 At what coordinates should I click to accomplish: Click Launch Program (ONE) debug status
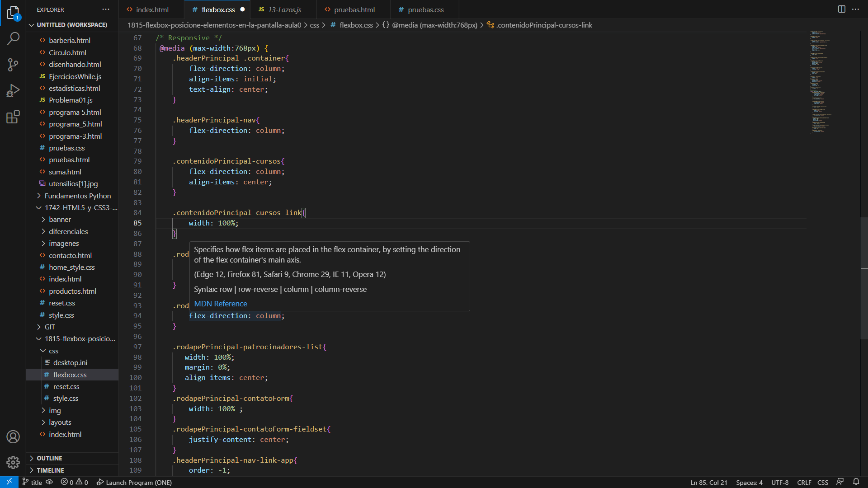[x=134, y=482]
